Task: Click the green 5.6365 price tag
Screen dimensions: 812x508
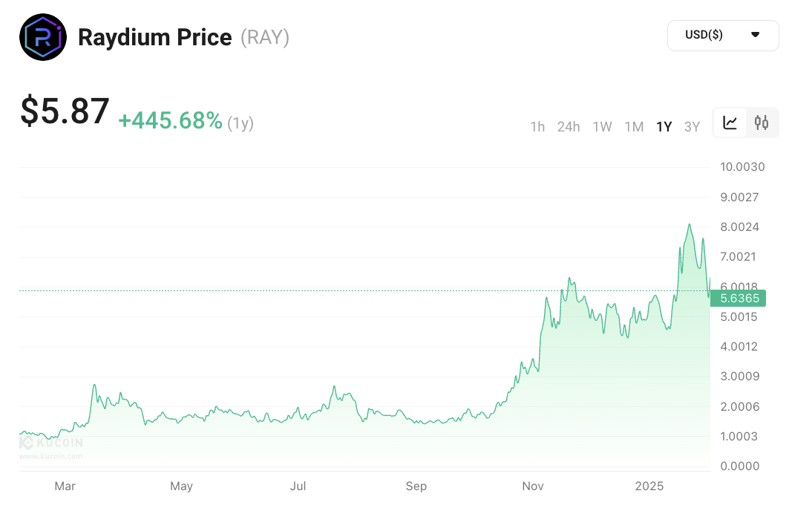Action: click(737, 299)
